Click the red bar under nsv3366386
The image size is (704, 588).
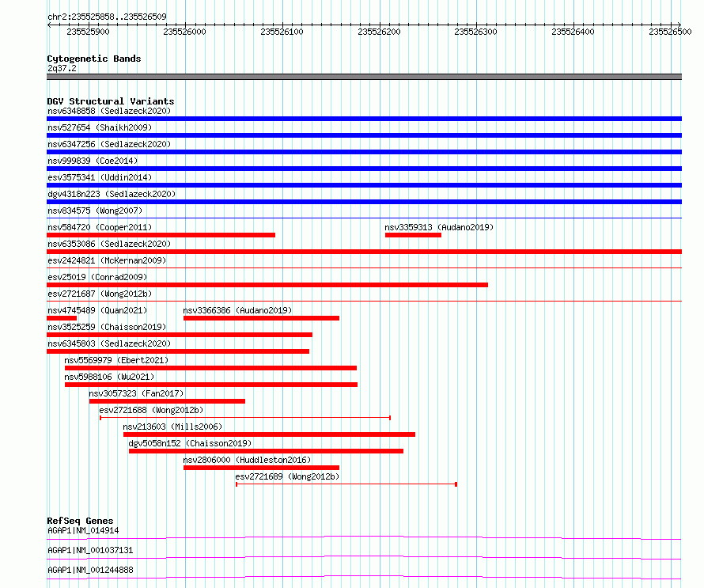point(261,318)
